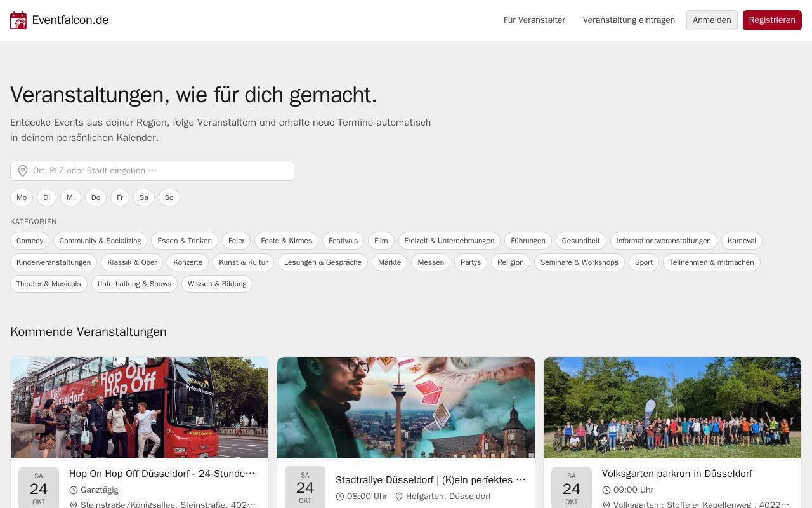Click the pin icon beside Volksgarten address
The width and height of the screenshot is (812, 508).
606,505
